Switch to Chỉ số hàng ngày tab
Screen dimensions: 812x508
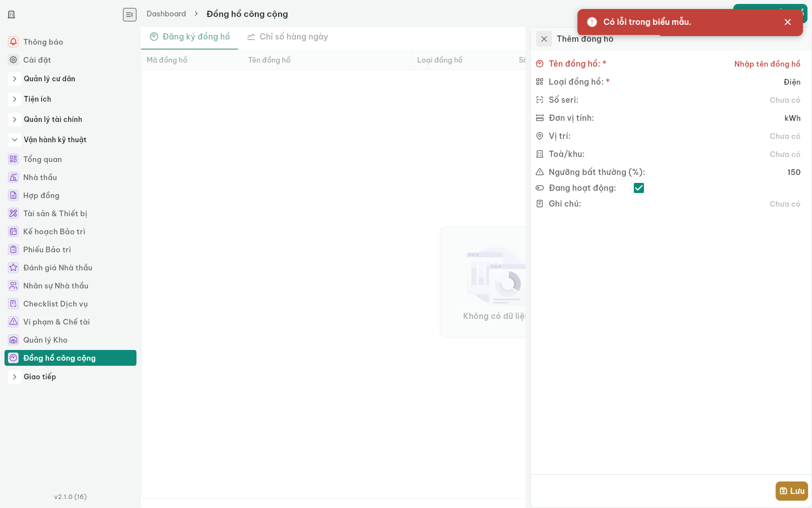click(x=288, y=37)
